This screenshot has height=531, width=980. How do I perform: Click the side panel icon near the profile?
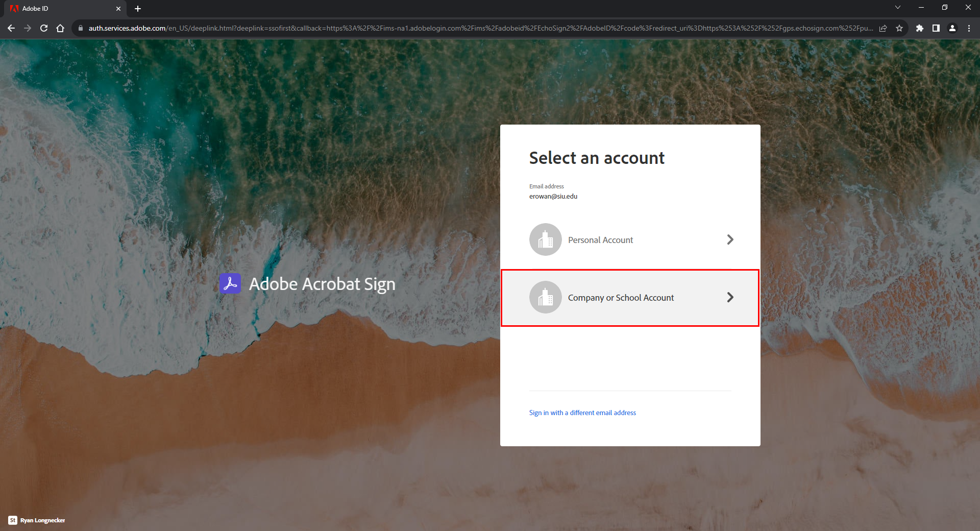tap(936, 28)
